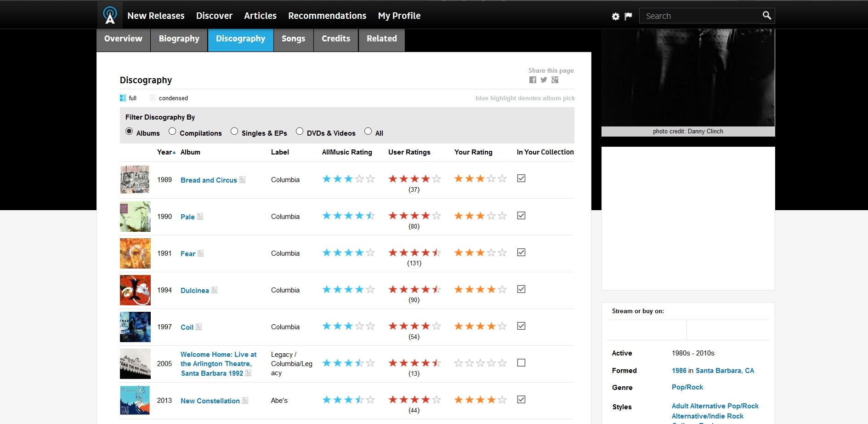Switch to the full discography view icon

123,98
